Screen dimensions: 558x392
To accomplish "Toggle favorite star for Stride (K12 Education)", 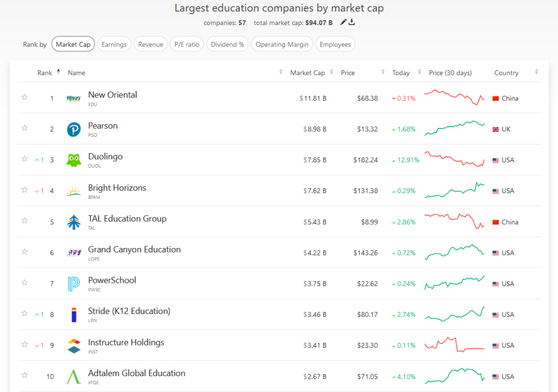I will pyautogui.click(x=25, y=313).
